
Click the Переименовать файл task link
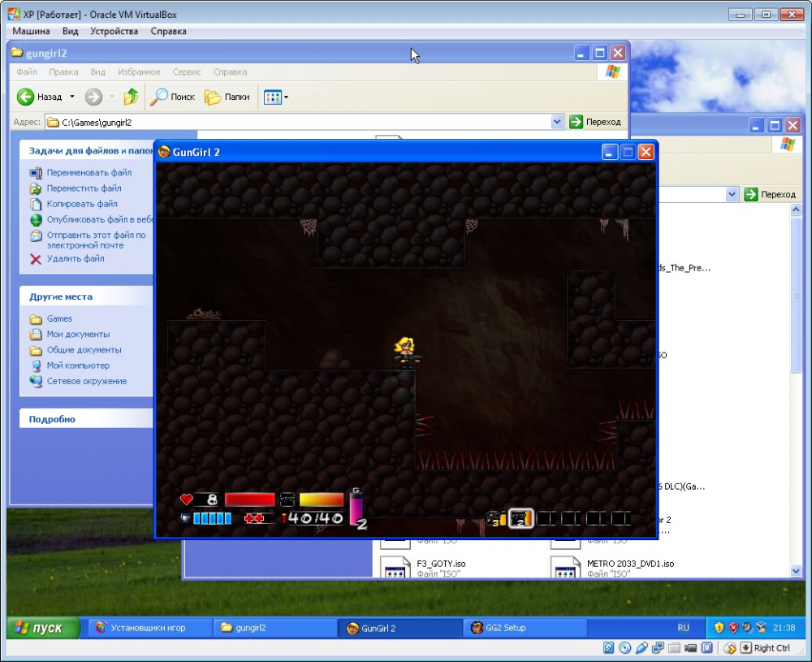click(x=89, y=173)
